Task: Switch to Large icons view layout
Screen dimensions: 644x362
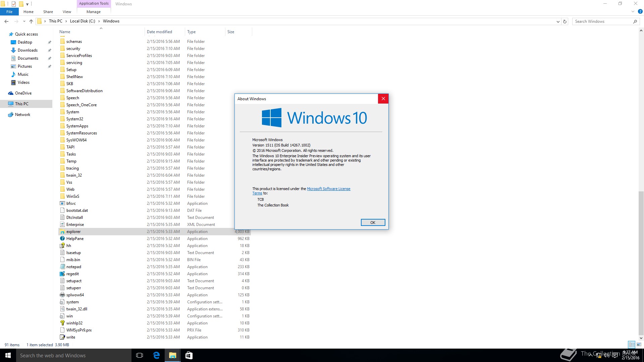Action: [x=639, y=345]
